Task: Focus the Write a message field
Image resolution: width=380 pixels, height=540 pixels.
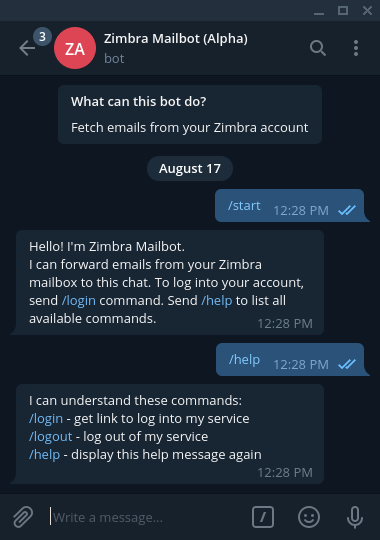Action: point(148,517)
